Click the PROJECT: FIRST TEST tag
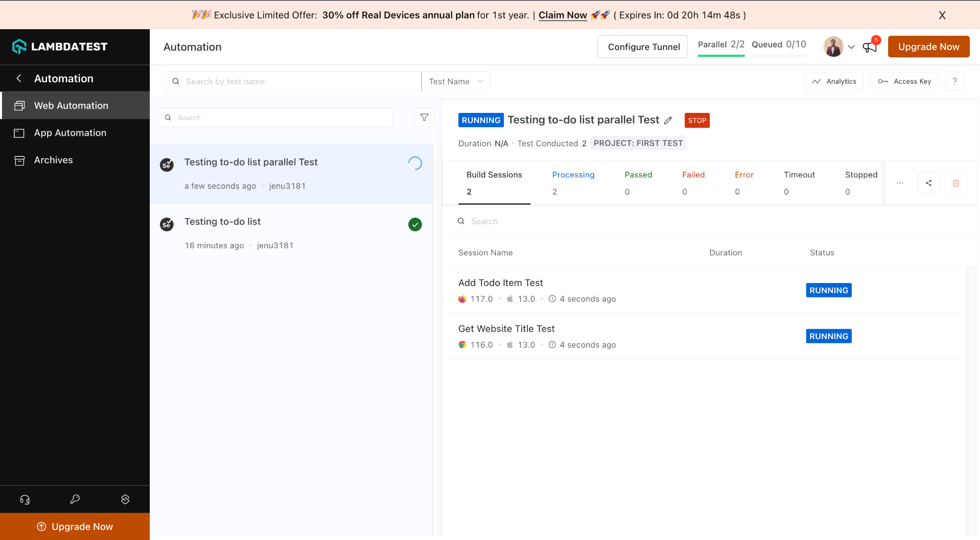The height and width of the screenshot is (540, 980). pos(638,143)
